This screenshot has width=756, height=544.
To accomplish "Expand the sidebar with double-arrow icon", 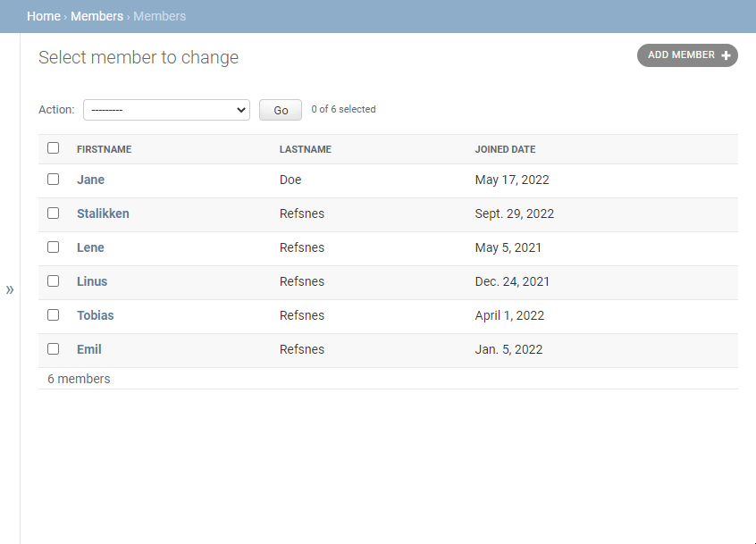I will point(10,289).
